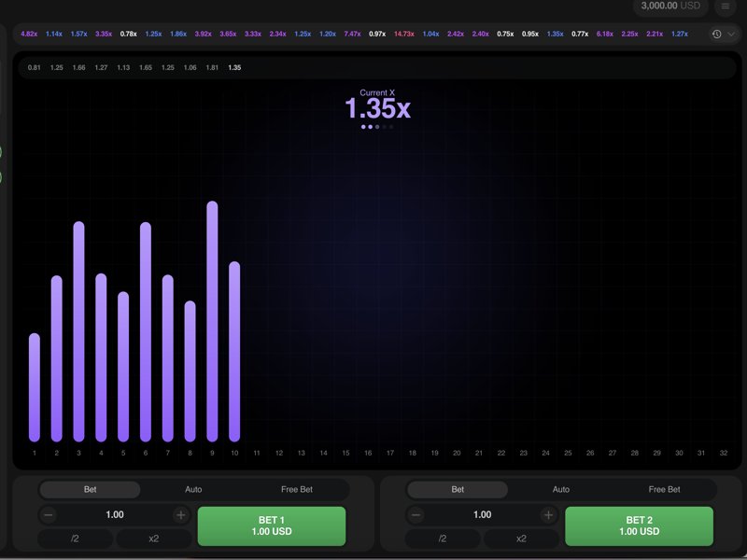Open the 3.35x history result
Image resolution: width=747 pixels, height=560 pixels.
click(104, 34)
